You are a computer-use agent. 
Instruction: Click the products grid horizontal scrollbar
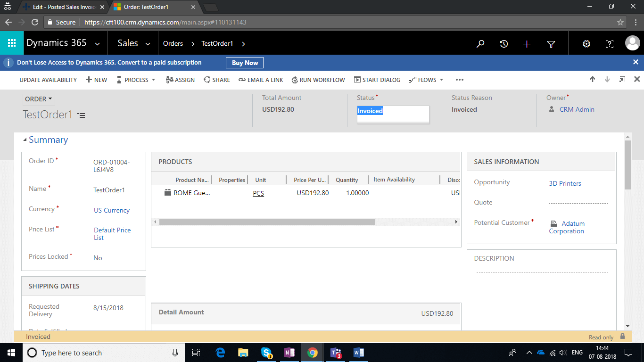click(267, 222)
